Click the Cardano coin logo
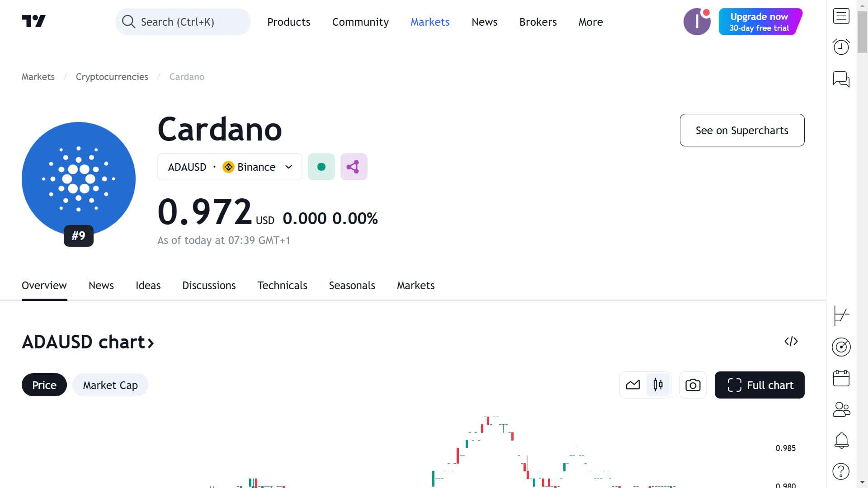 coord(79,179)
